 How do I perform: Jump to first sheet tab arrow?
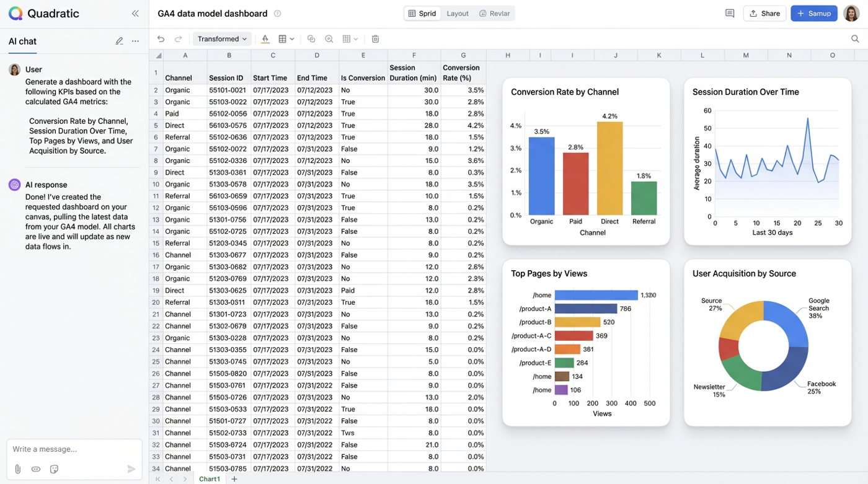pyautogui.click(x=158, y=479)
